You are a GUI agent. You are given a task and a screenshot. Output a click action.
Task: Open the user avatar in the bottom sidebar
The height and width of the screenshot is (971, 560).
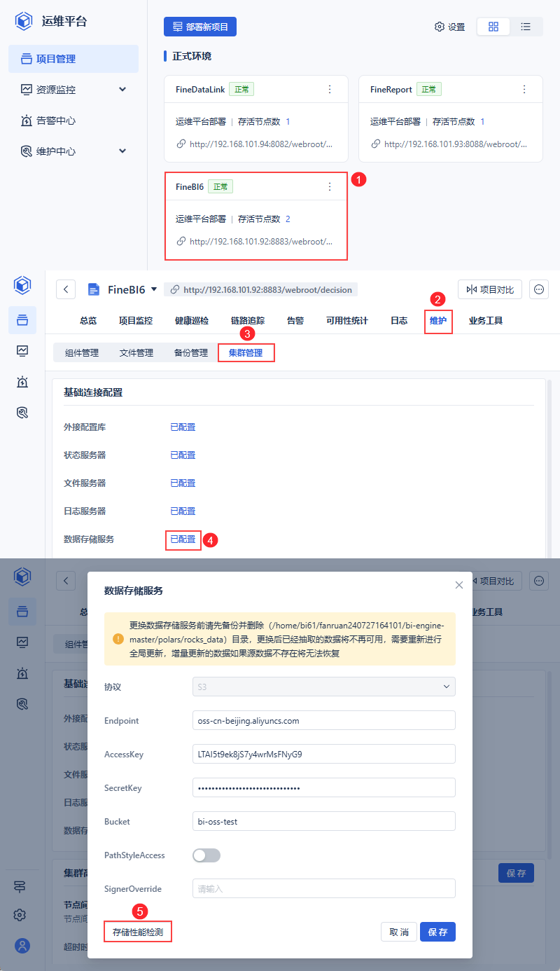22,946
